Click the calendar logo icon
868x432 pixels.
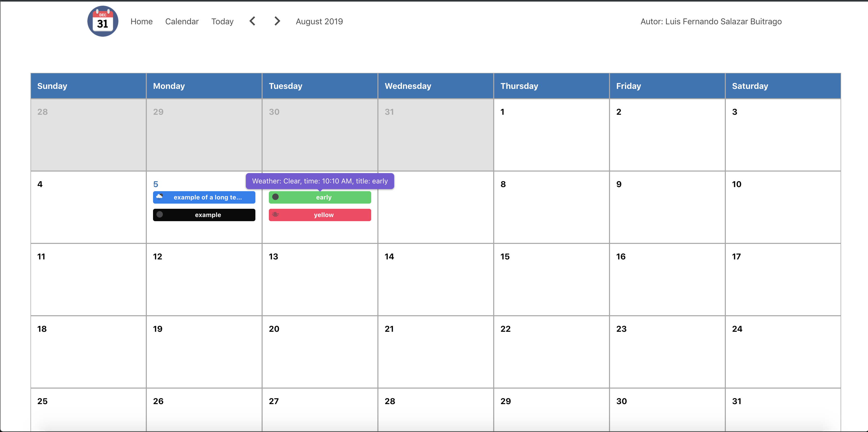[102, 21]
